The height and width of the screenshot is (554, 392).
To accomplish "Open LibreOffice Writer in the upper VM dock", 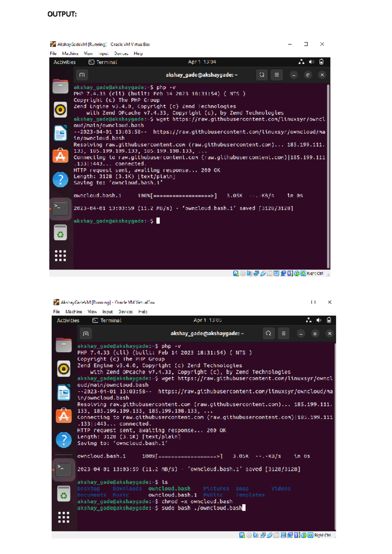I will (x=60, y=133).
